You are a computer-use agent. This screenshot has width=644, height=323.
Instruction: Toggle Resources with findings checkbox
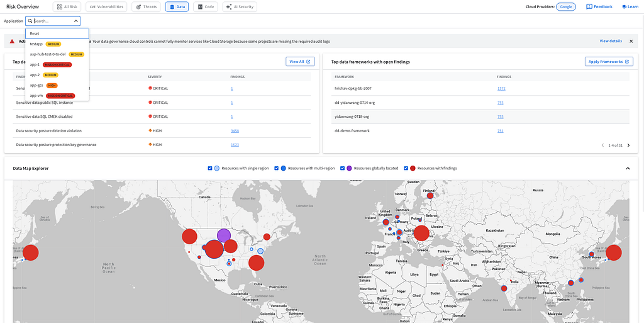pos(406,168)
